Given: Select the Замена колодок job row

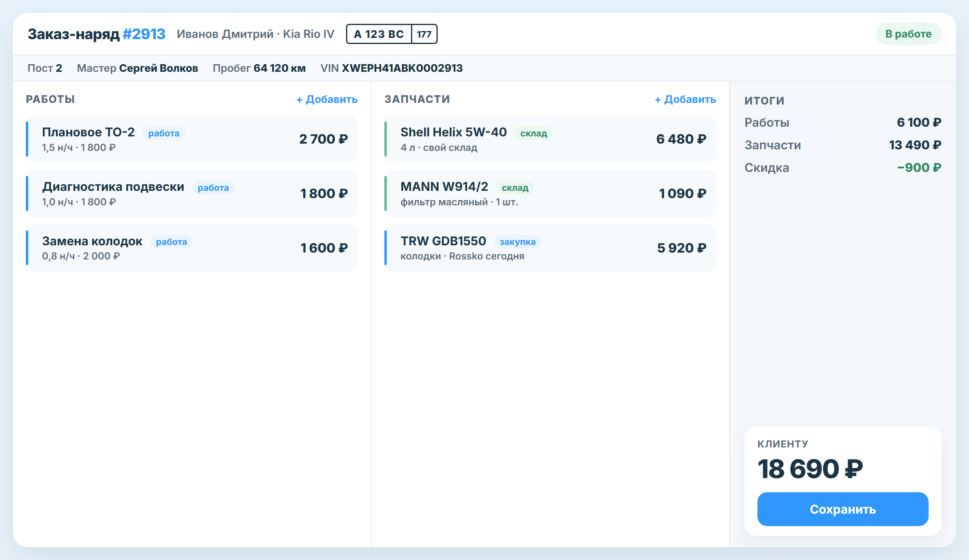Looking at the screenshot, I should pos(192,248).
